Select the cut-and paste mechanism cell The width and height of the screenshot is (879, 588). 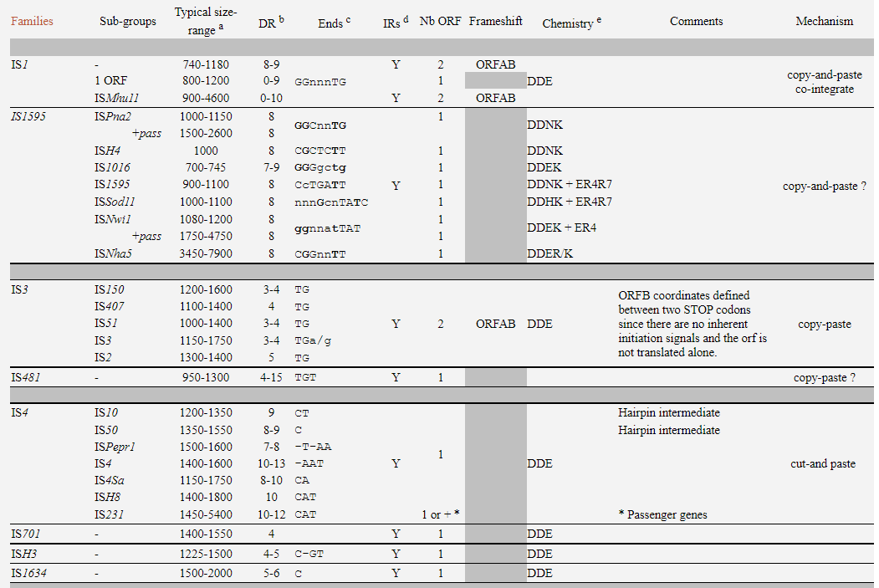pyautogui.click(x=823, y=463)
